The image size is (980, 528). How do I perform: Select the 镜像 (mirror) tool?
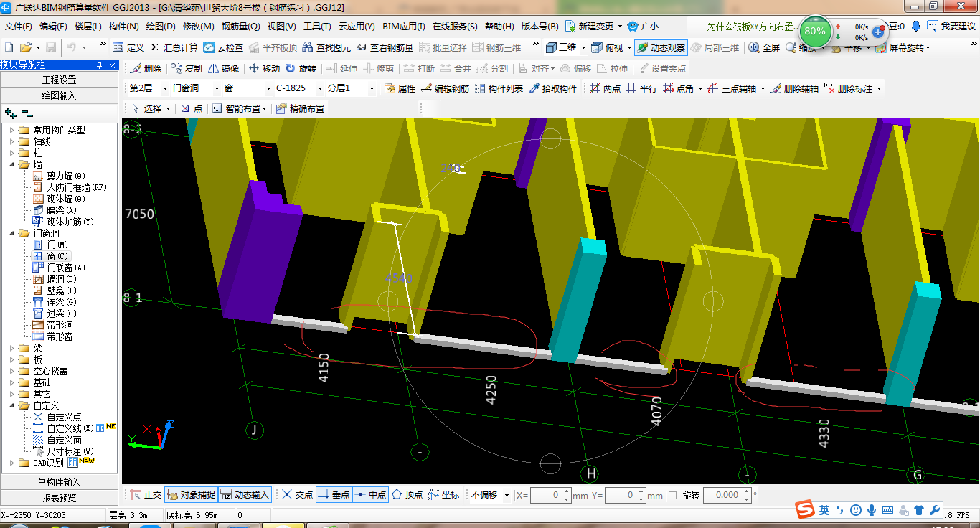223,69
